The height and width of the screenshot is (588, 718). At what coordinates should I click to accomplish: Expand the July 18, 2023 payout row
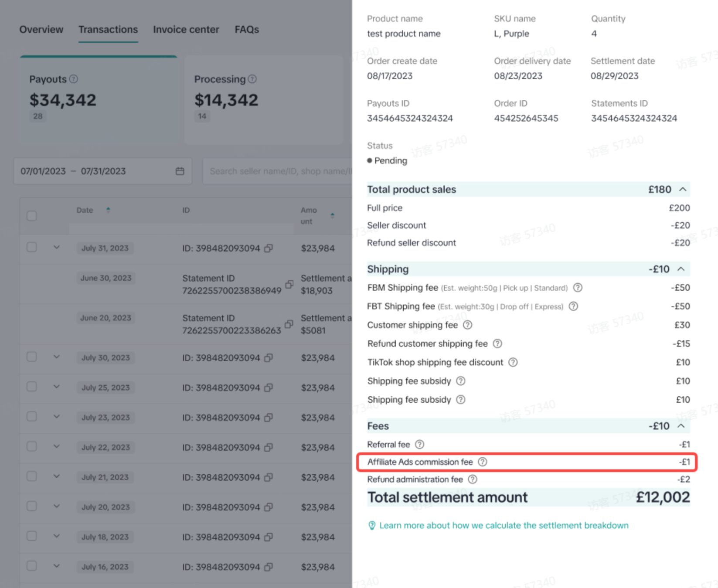[x=57, y=536]
